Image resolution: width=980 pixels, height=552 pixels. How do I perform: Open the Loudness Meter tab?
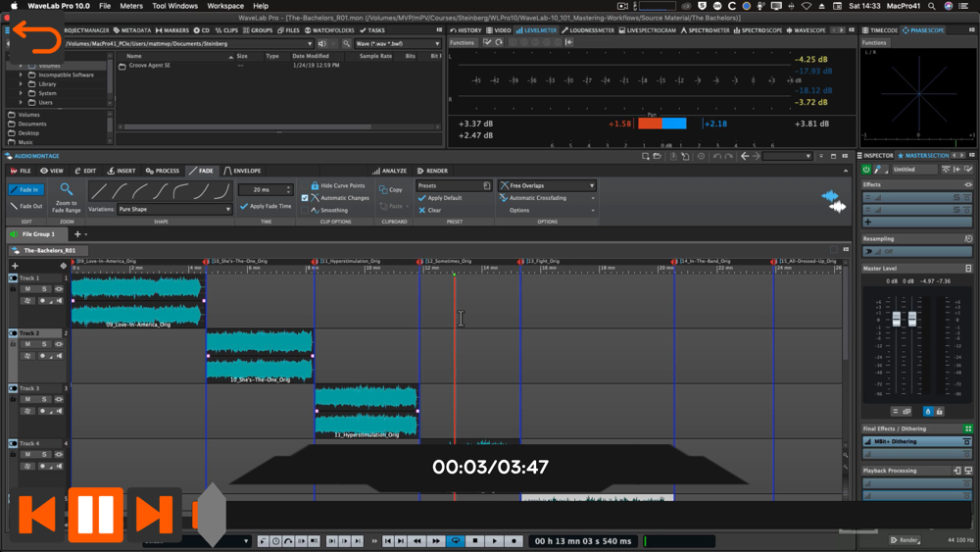pyautogui.click(x=587, y=30)
